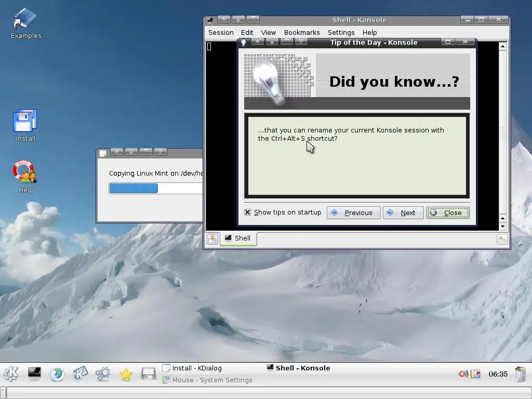Open the Bookmarks menu
This screenshot has width=532, height=399.
(302, 33)
